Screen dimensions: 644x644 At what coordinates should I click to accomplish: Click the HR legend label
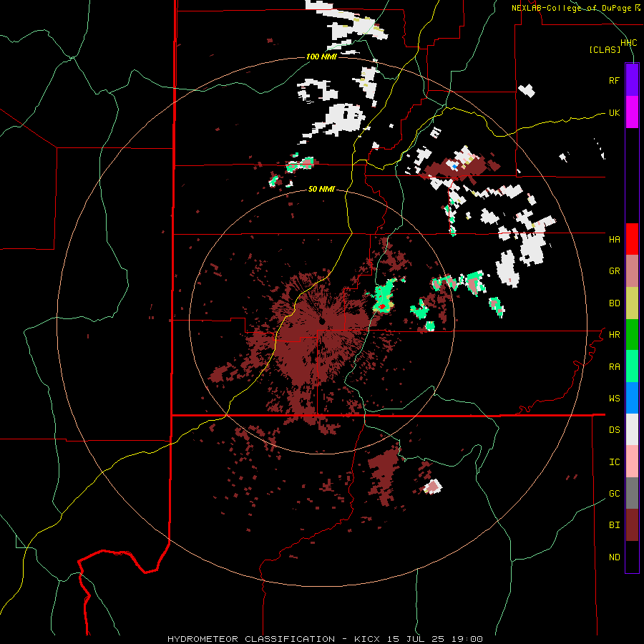(614, 335)
